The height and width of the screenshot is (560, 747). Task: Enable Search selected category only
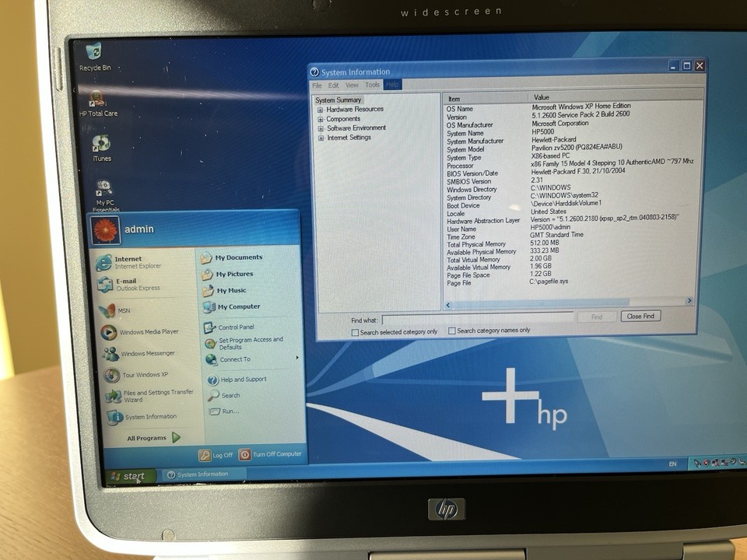[x=355, y=331]
